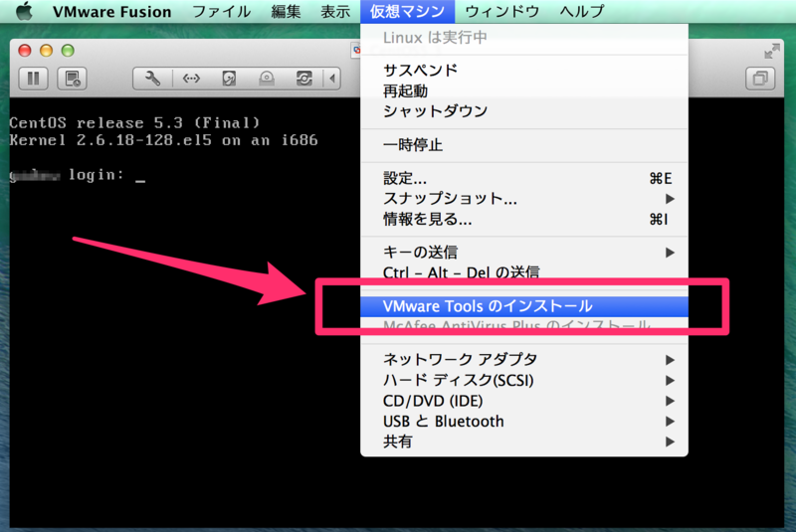796x532 pixels.
Task: Open the ヘルプ menu
Action: pyautogui.click(x=582, y=11)
